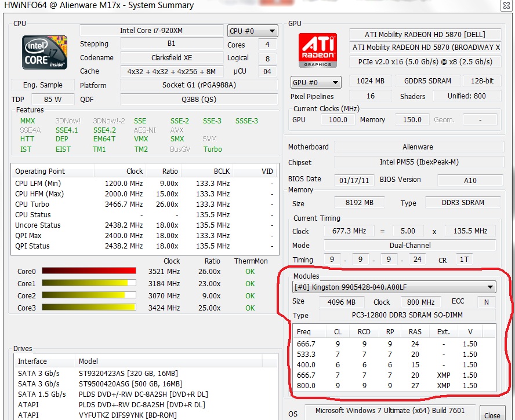This screenshot has width=515, height=420.
Task: Click the GPU clock 100.0 field
Action: pyautogui.click(x=338, y=120)
